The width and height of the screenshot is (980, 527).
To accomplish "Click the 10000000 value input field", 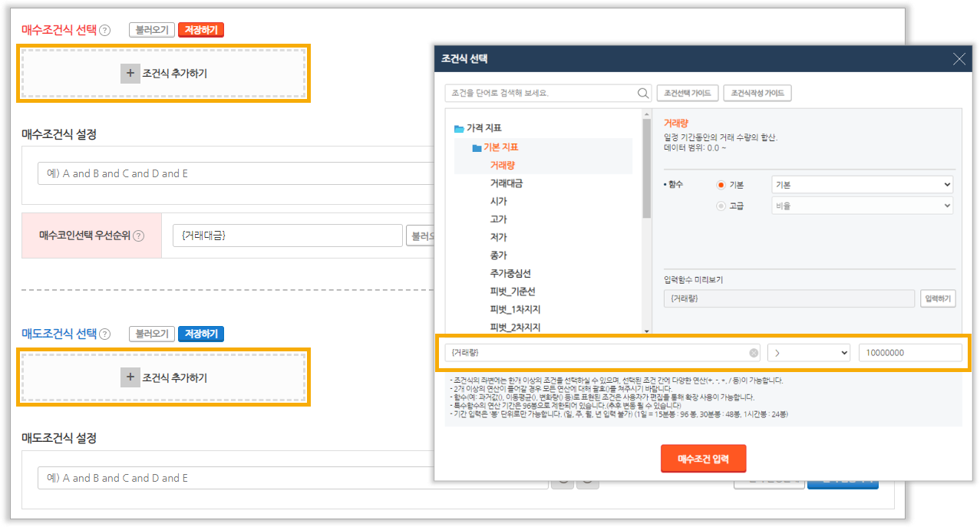I will coord(909,353).
